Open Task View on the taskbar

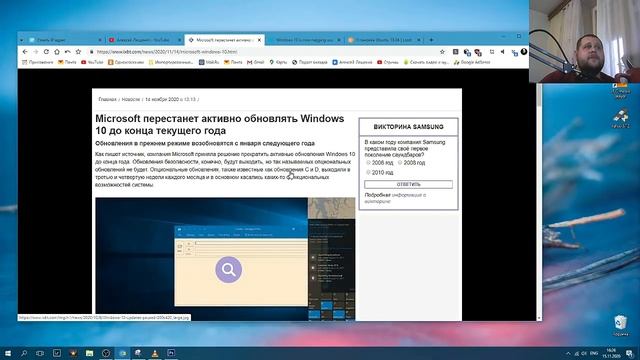(x=40, y=353)
